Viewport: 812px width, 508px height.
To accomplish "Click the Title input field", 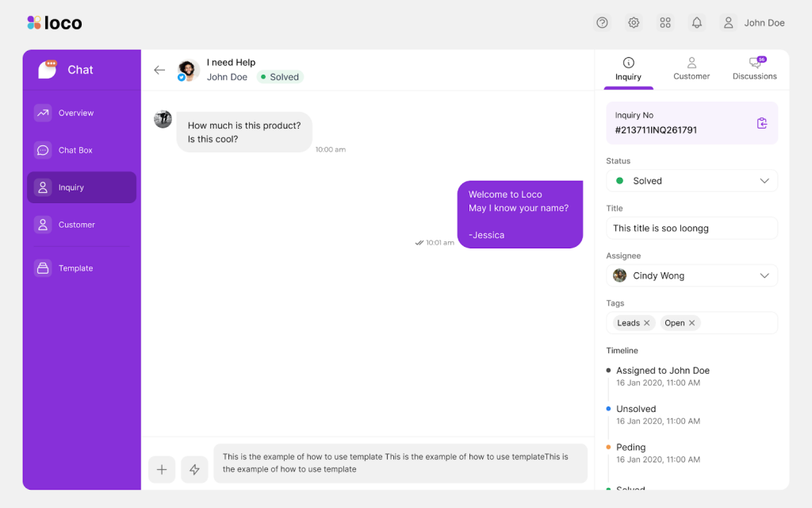I will [691, 229].
